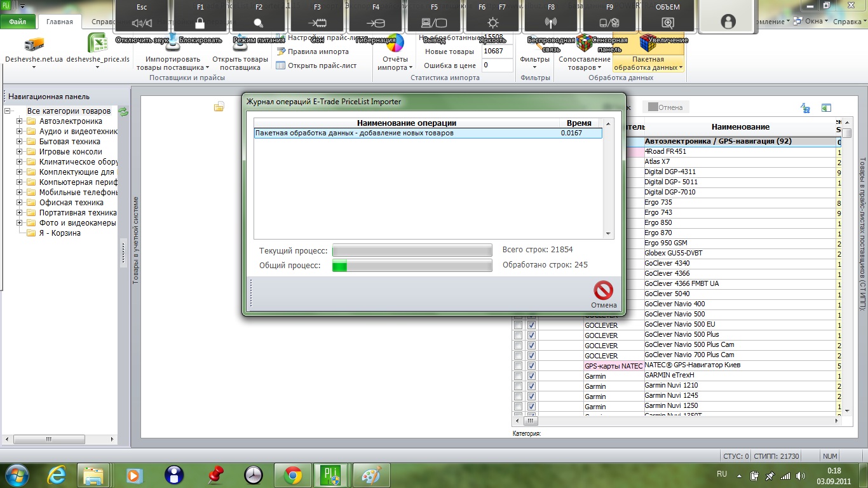Expand the Офисная техника category node
868x488 pixels.
pyautogui.click(x=20, y=203)
